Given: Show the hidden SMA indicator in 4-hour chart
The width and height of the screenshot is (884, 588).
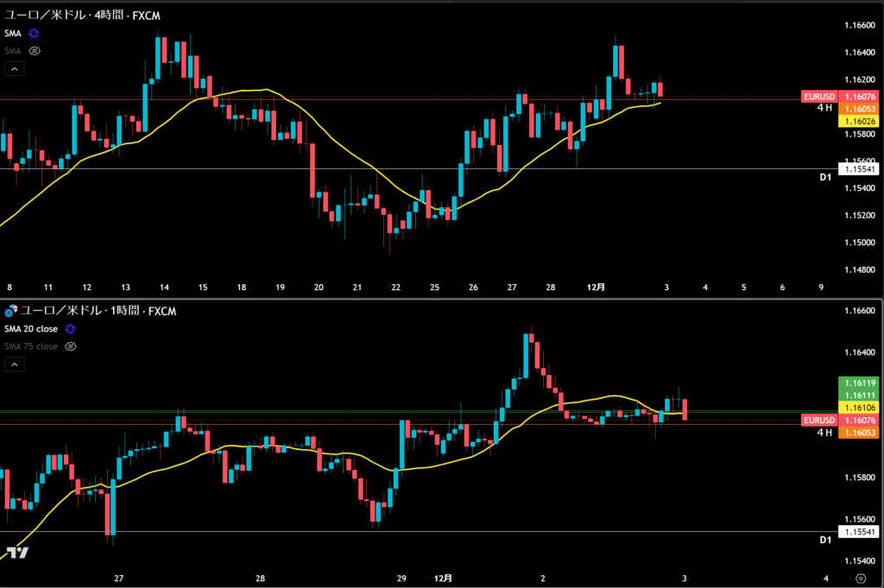Looking at the screenshot, I should click(35, 51).
